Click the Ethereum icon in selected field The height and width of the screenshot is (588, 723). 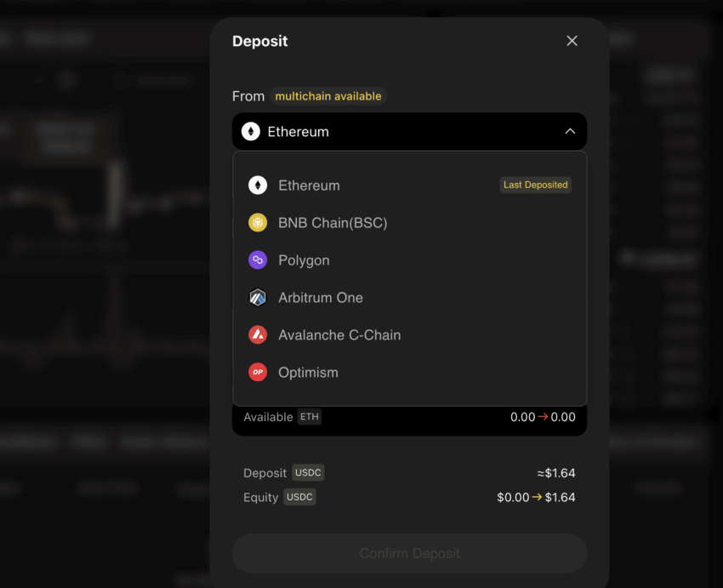pos(251,131)
